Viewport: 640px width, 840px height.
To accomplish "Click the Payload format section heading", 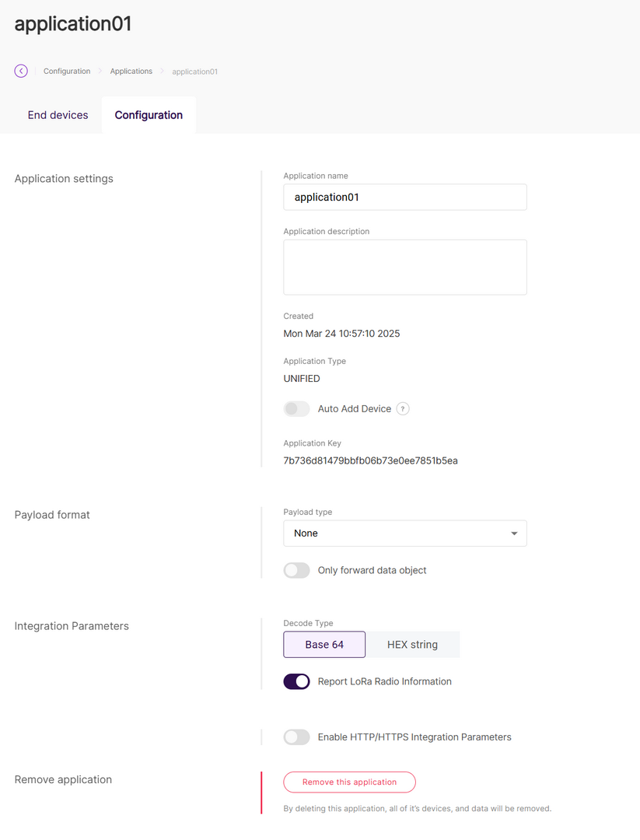I will coord(52,515).
